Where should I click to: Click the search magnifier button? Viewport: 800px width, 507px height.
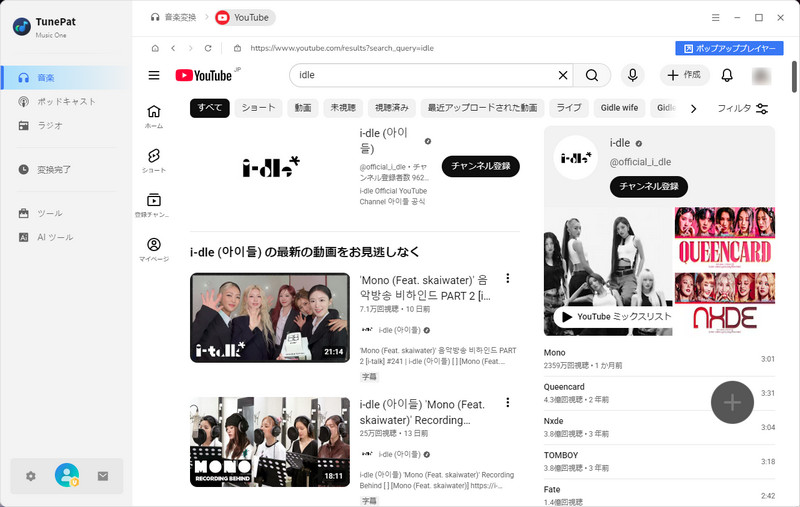click(592, 75)
